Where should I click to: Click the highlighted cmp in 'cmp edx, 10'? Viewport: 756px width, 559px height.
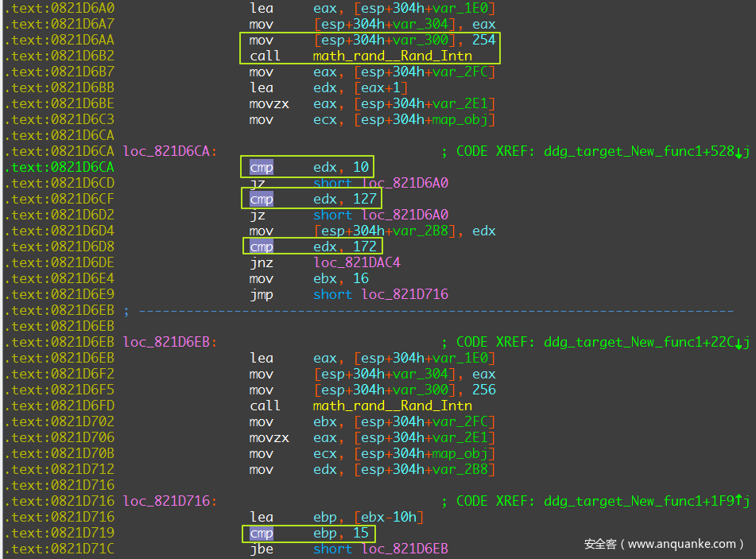[262, 167]
